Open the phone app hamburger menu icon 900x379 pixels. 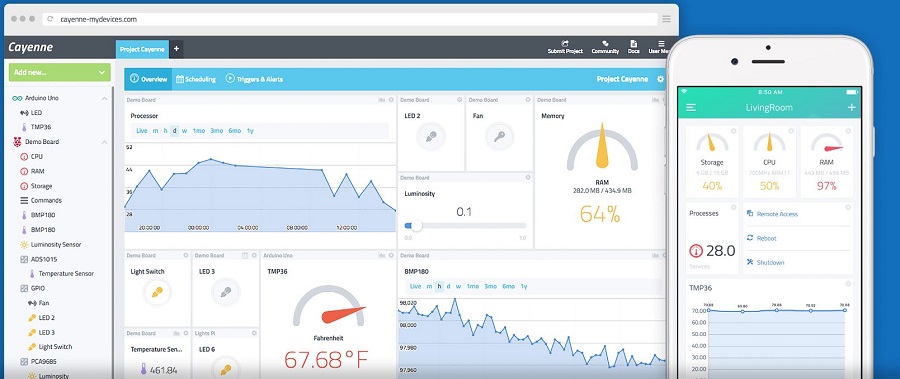[x=691, y=107]
